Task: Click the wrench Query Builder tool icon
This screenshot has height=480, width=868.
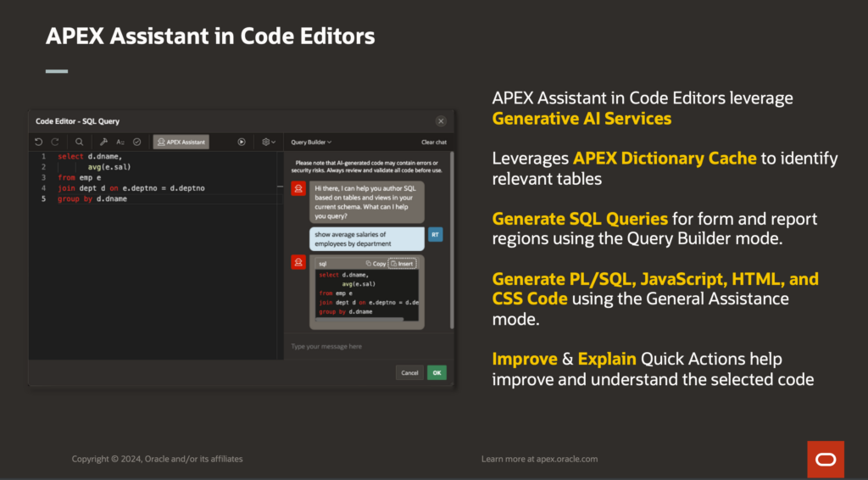Action: coord(103,142)
